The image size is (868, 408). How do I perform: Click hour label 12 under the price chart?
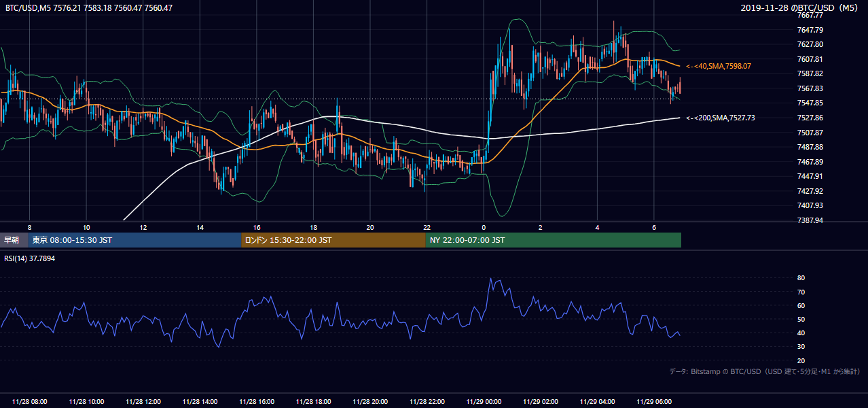[x=143, y=227]
